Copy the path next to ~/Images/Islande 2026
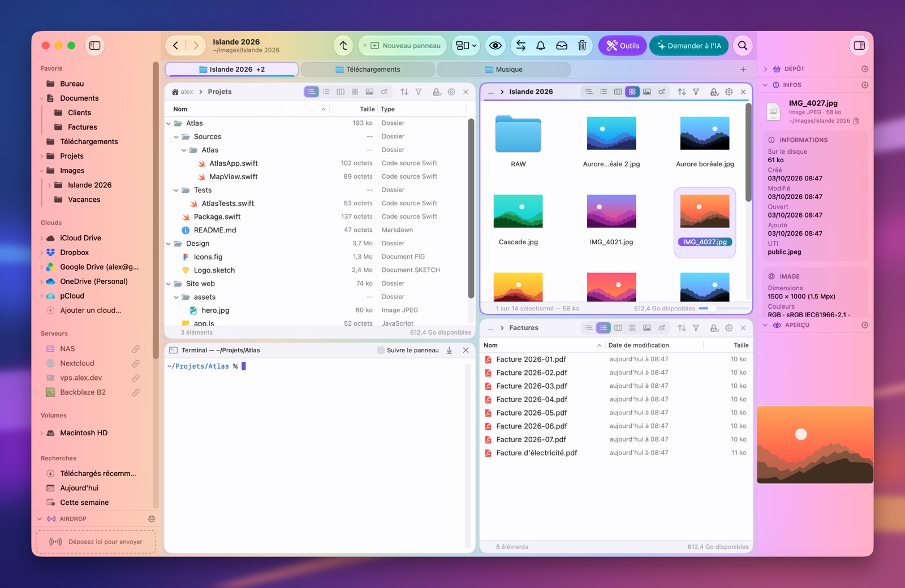905x588 pixels. pyautogui.click(x=856, y=121)
